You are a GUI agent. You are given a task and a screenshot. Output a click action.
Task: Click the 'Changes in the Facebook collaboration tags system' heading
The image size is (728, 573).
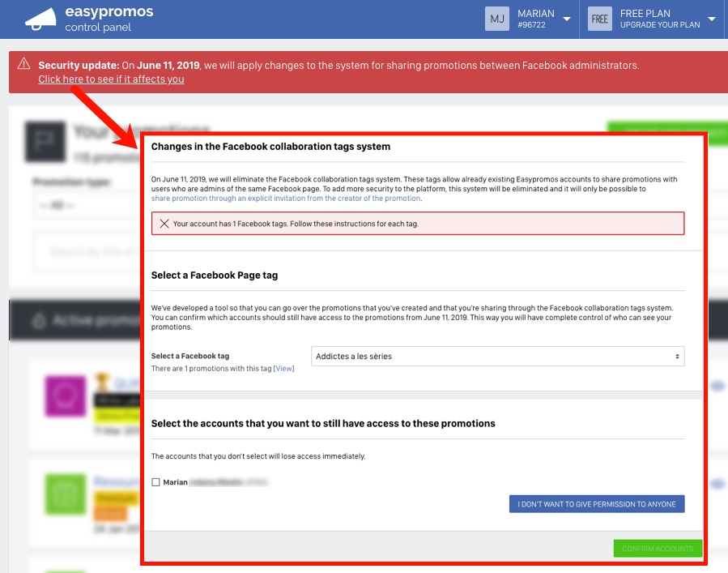(270, 147)
